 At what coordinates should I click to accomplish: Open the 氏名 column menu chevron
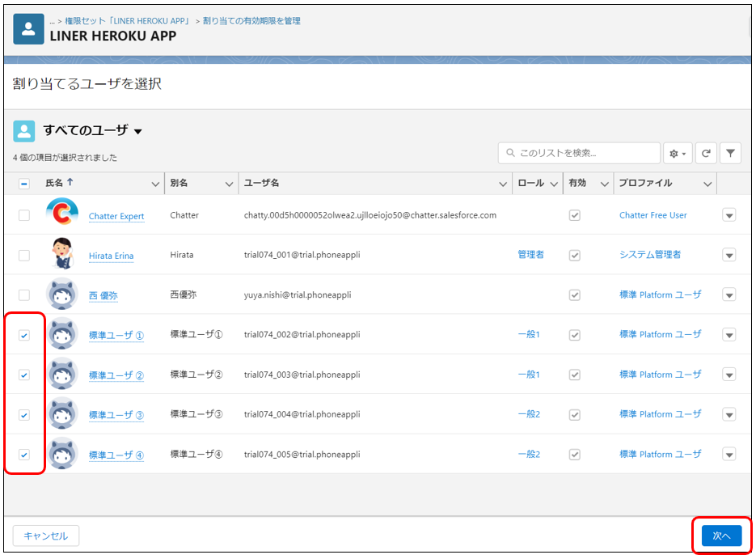155,184
